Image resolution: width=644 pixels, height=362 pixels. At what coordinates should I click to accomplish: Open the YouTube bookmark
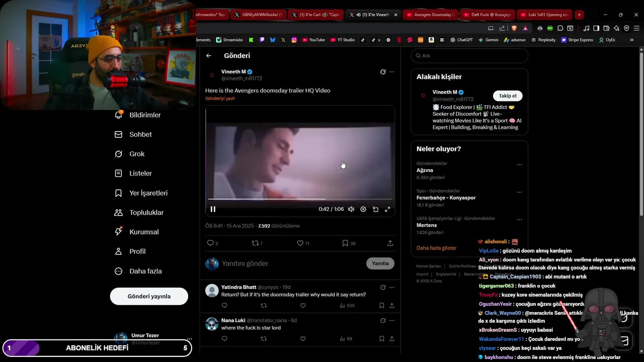tap(313, 40)
